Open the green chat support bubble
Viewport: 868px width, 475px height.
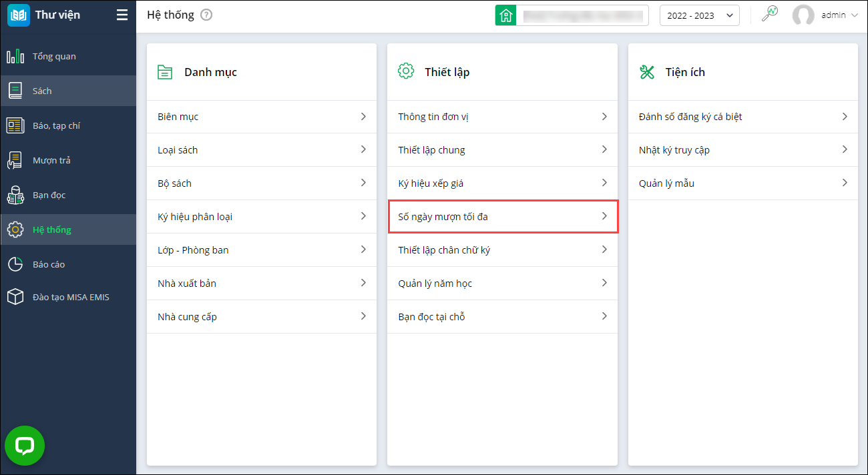[25, 446]
